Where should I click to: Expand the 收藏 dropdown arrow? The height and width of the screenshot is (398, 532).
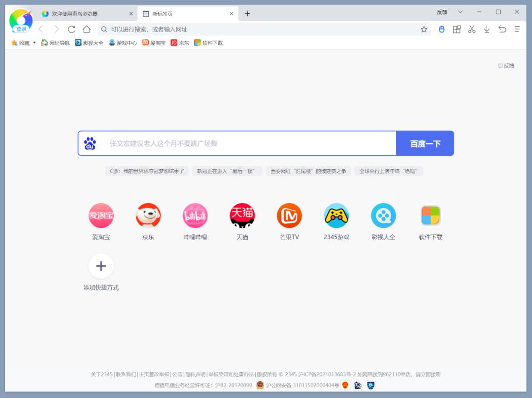point(34,43)
